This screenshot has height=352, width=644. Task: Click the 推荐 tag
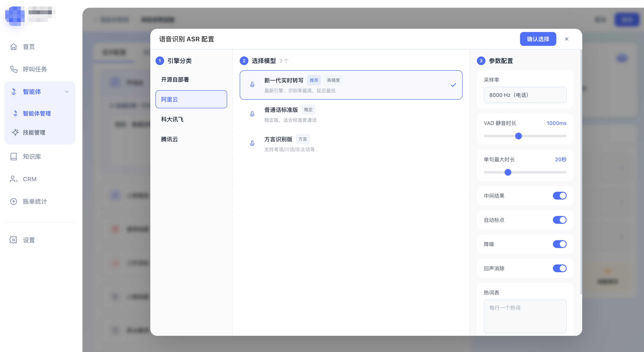click(x=314, y=80)
